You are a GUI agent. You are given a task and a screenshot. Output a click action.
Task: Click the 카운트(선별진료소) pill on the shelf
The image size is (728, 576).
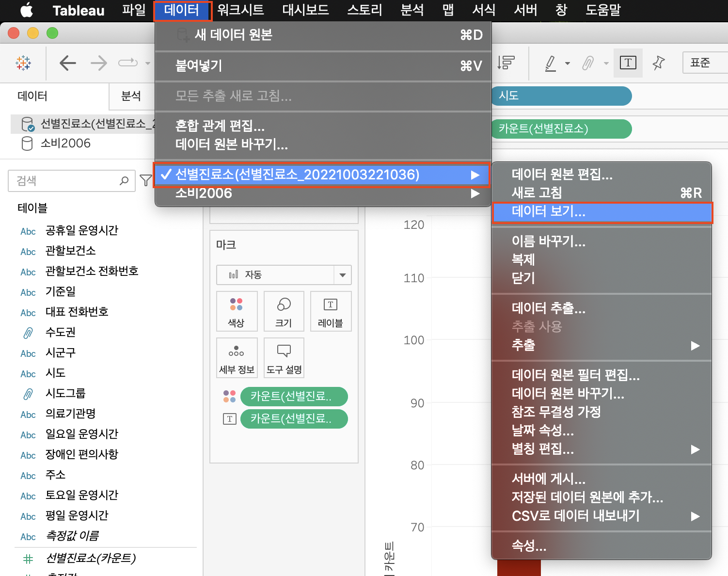point(561,128)
